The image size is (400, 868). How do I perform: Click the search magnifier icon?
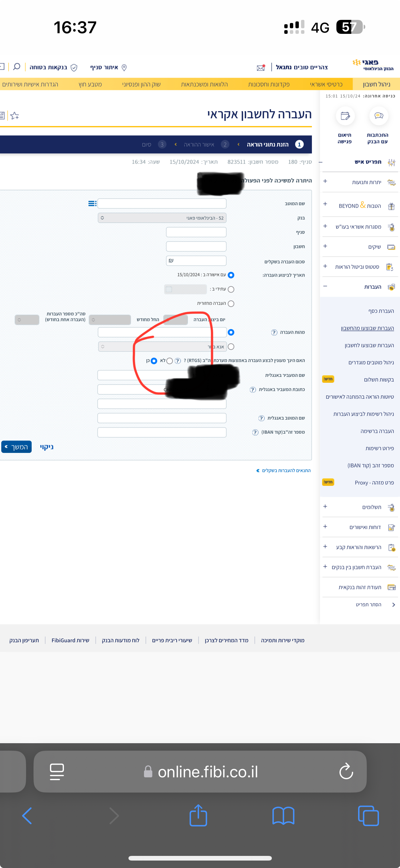(16, 67)
